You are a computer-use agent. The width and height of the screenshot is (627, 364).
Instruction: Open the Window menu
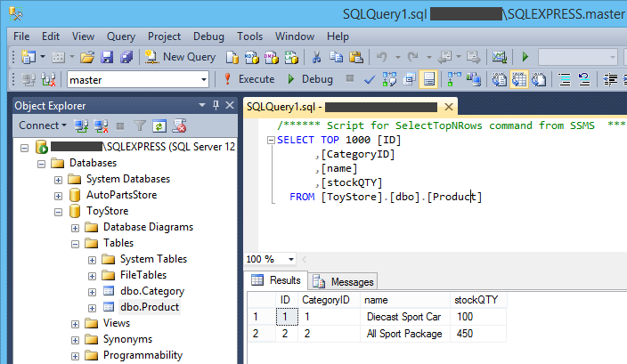[x=294, y=36]
